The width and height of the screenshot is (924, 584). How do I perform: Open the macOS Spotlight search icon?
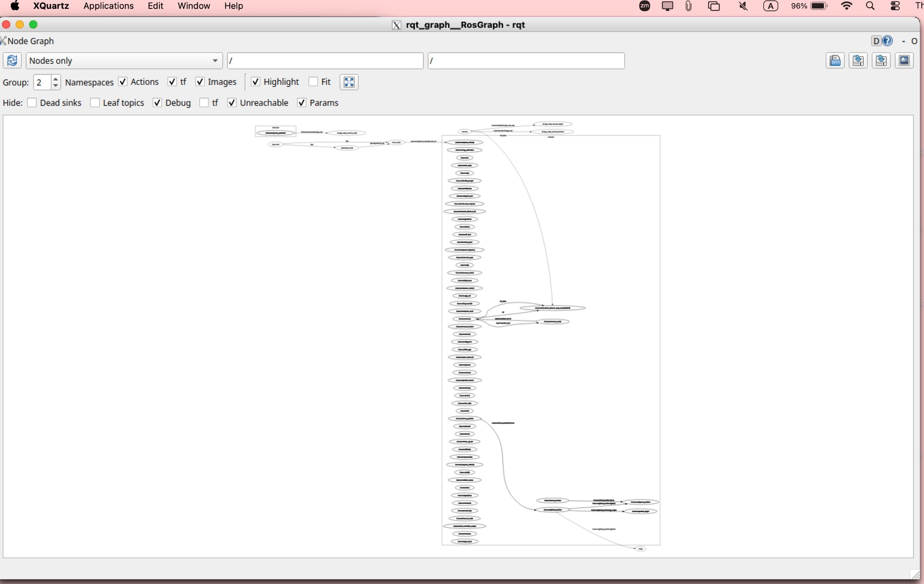tap(870, 6)
